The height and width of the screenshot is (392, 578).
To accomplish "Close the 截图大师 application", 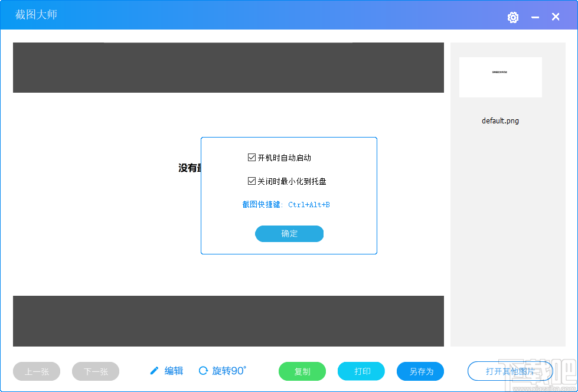I will pyautogui.click(x=554, y=17).
